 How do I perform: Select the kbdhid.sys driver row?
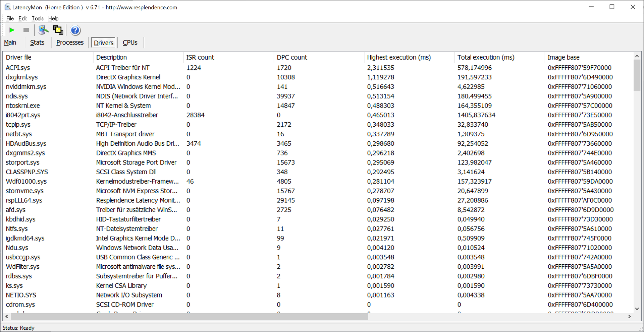tap(318, 219)
